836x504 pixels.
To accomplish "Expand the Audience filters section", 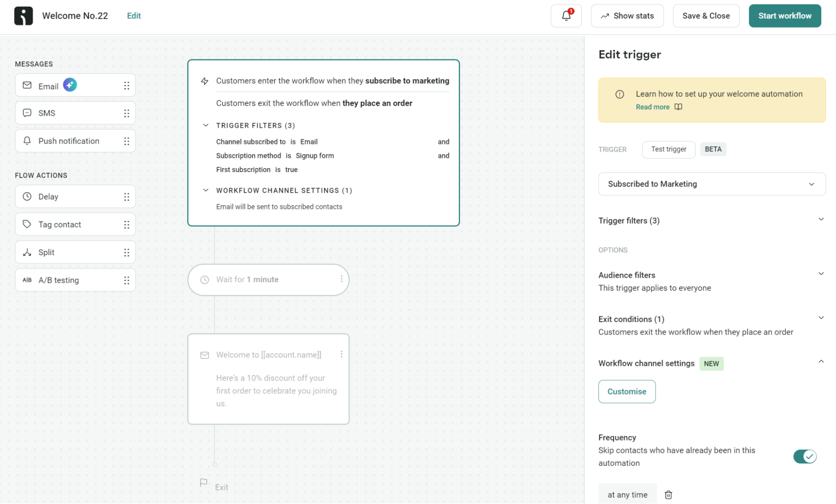I will [x=821, y=273].
